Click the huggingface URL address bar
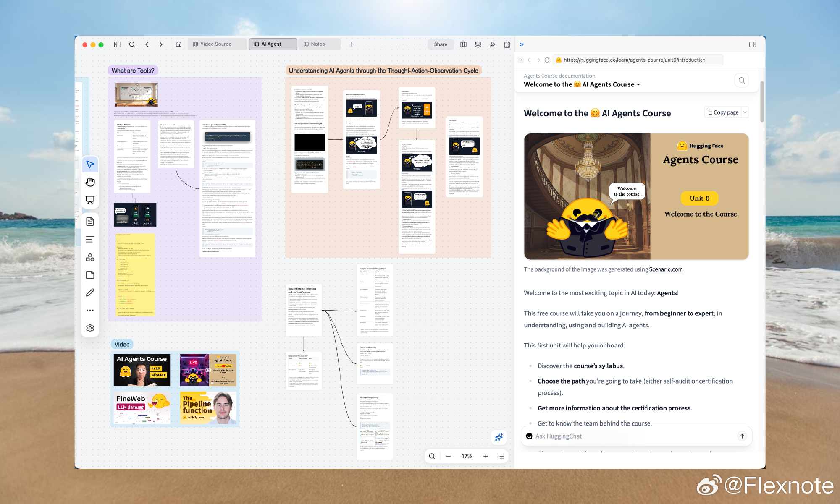This screenshot has width=840, height=504. (x=638, y=60)
